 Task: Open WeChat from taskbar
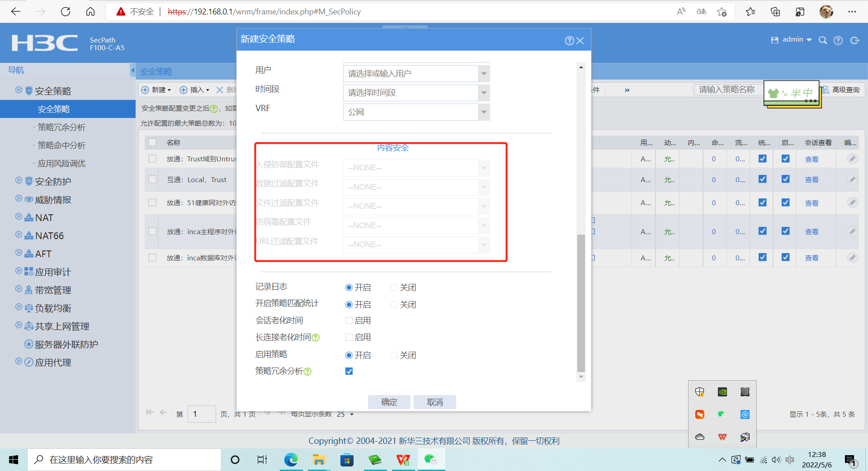point(431,460)
